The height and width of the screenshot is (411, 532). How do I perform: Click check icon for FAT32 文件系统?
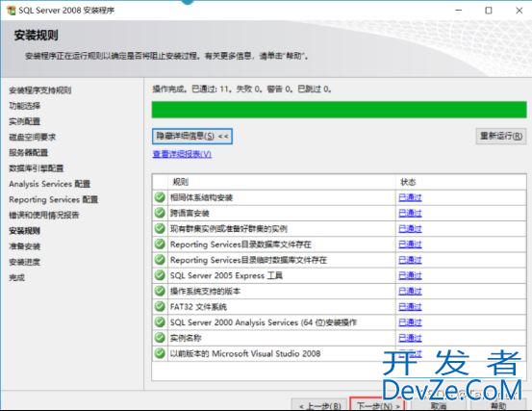(160, 306)
